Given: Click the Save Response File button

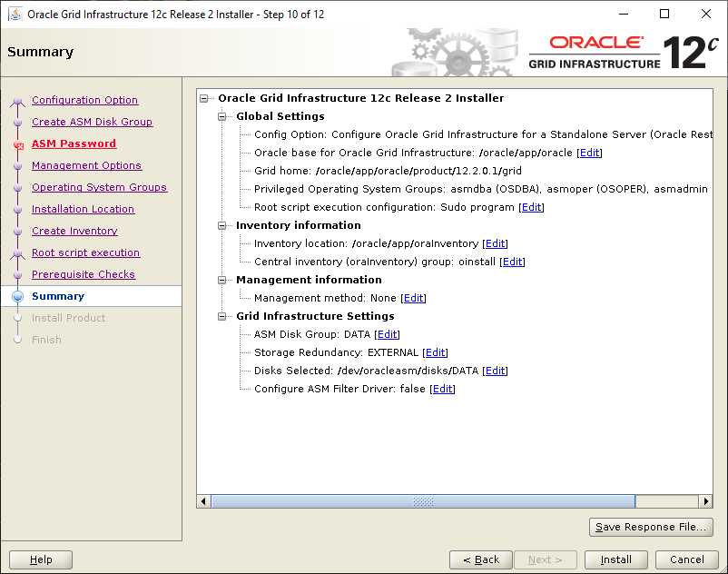Looking at the screenshot, I should point(651,527).
